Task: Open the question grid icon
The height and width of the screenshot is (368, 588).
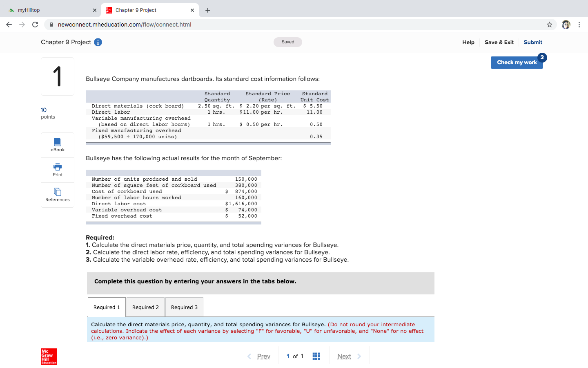Action: click(x=316, y=356)
